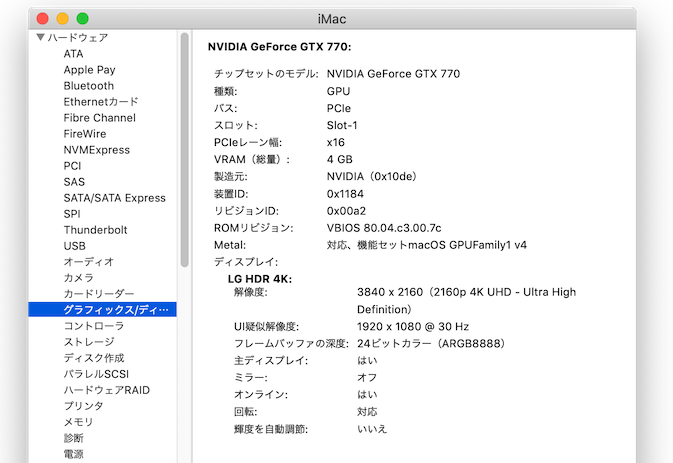This screenshot has width=673, height=463.
Task: Select コントローラ in the sidebar
Action: pos(94,326)
